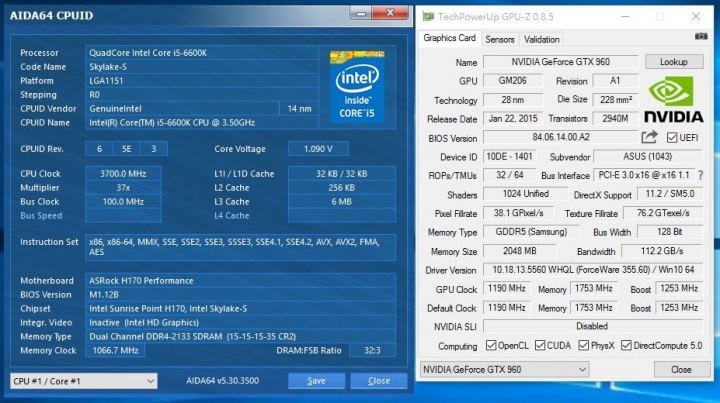Click the Driver Version field
This screenshot has height=403, width=720.
pos(593,270)
